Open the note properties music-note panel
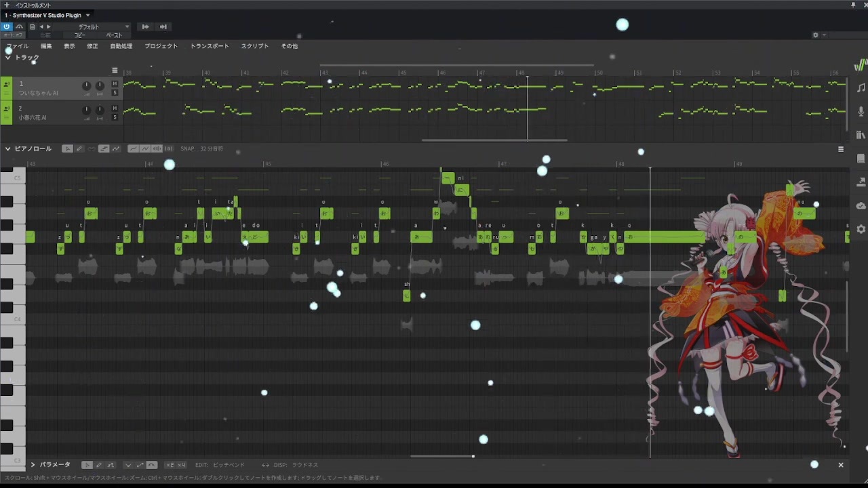 pos(861,88)
